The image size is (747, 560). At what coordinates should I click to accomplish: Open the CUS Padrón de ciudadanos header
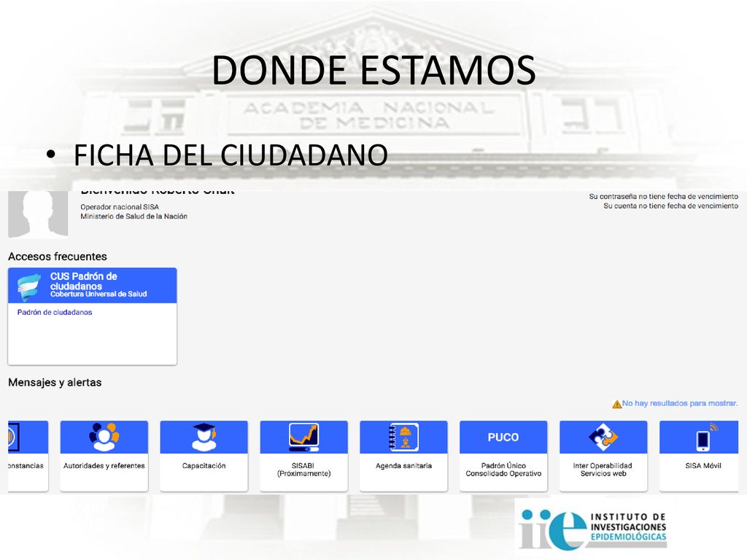93,285
